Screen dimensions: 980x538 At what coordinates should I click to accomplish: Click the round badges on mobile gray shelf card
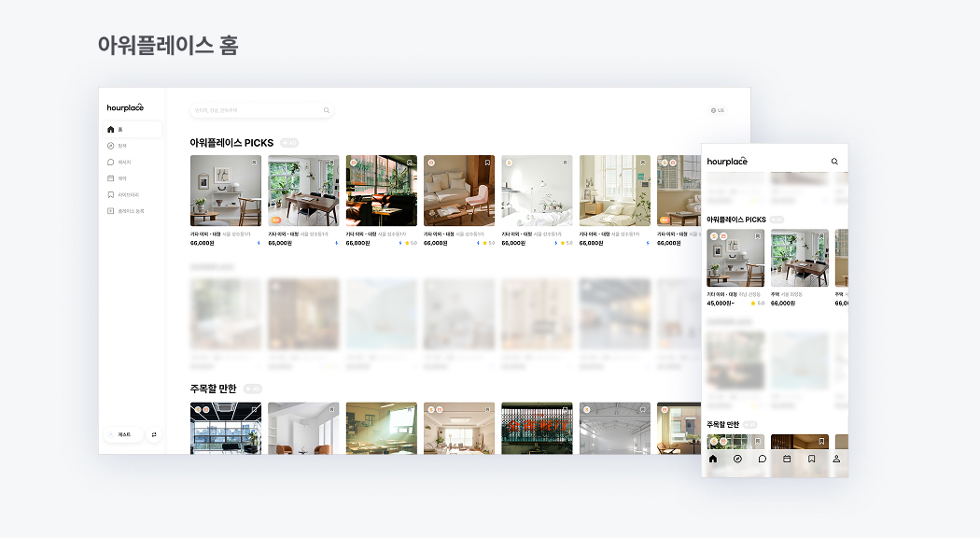click(719, 236)
